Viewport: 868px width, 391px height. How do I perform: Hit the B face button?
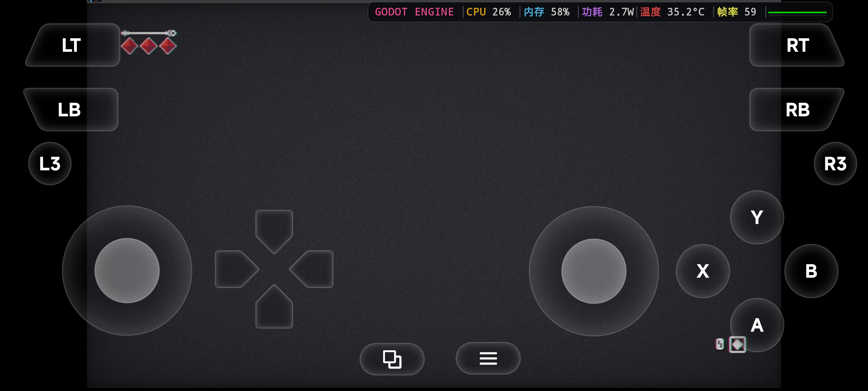(811, 271)
